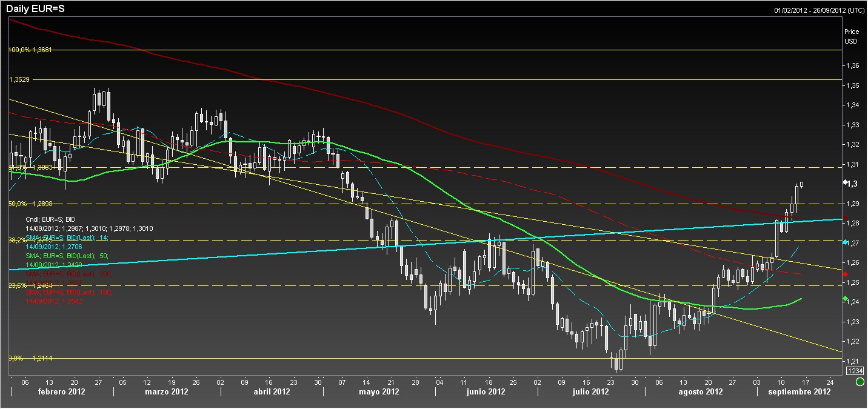
Task: Click the abril 2012 month on the time axis
Action: click(272, 392)
